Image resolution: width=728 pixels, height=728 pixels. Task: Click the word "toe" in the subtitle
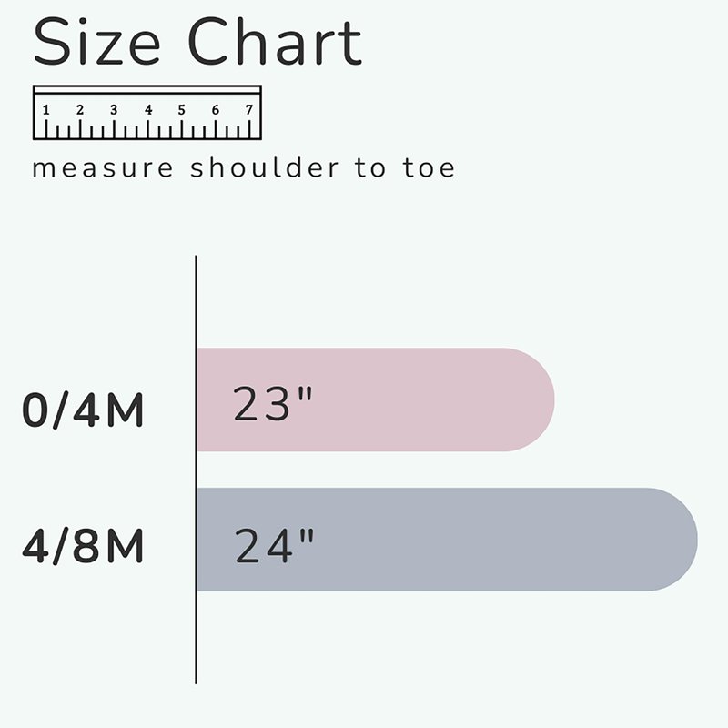pos(428,169)
